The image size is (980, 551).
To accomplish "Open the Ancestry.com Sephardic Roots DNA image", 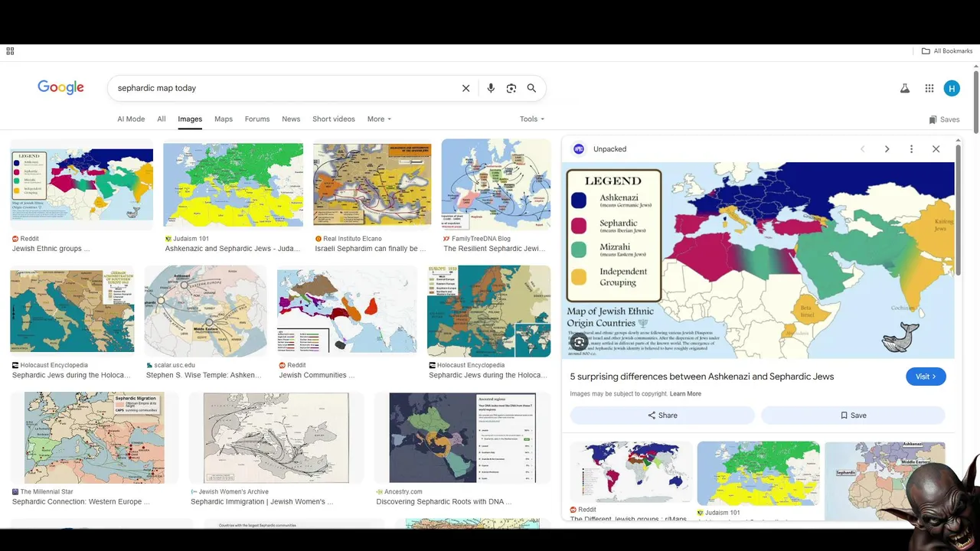I will [x=462, y=438].
